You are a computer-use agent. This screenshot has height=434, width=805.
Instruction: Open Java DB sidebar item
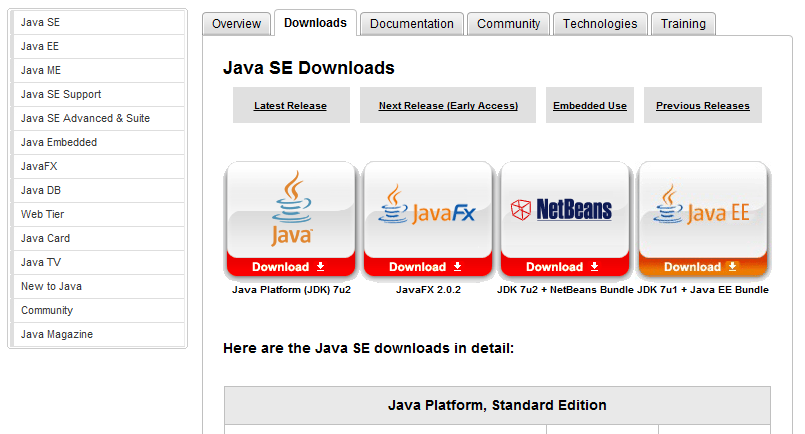[99, 191]
